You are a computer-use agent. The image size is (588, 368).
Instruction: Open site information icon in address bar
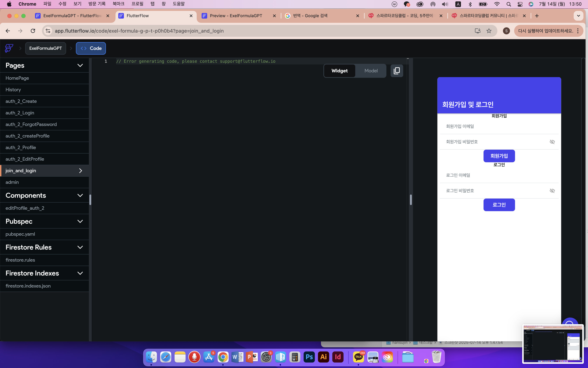point(48,31)
